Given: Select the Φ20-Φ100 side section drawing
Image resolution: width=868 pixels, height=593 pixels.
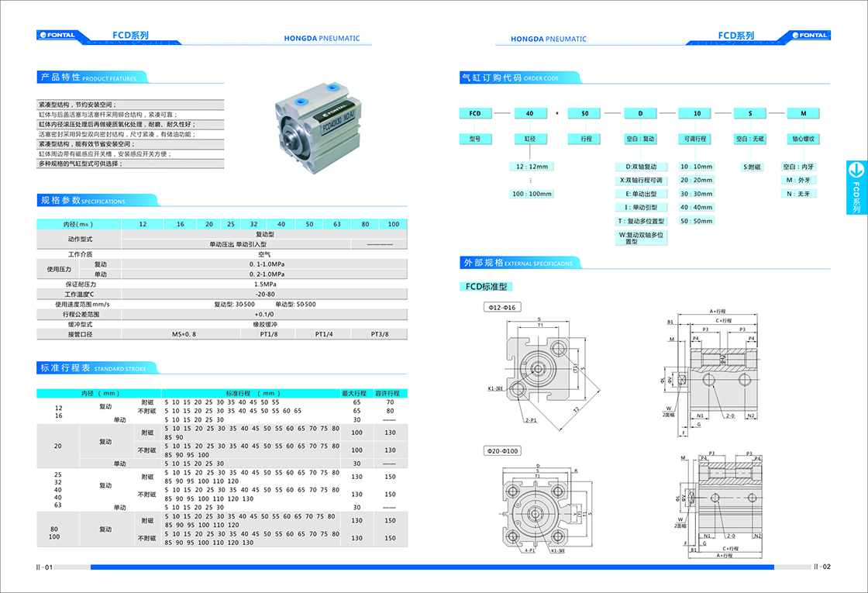Looking at the screenshot, I should pyautogui.click(x=719, y=503).
